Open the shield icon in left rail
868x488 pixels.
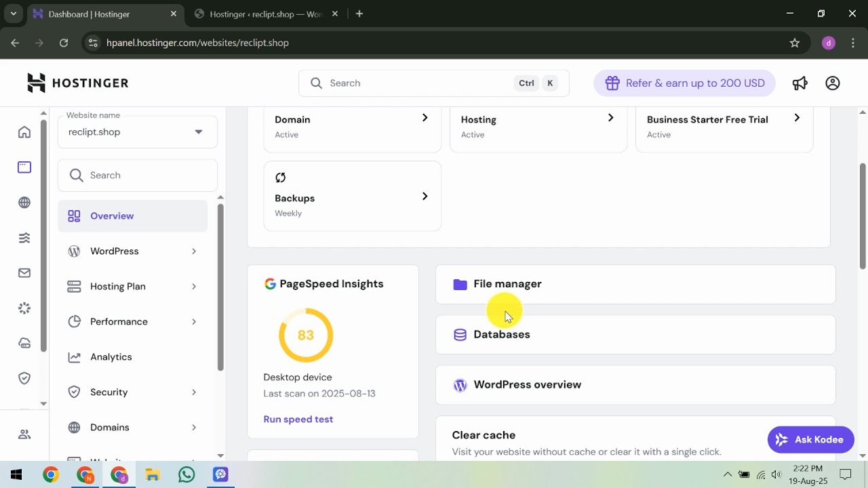pos(24,378)
